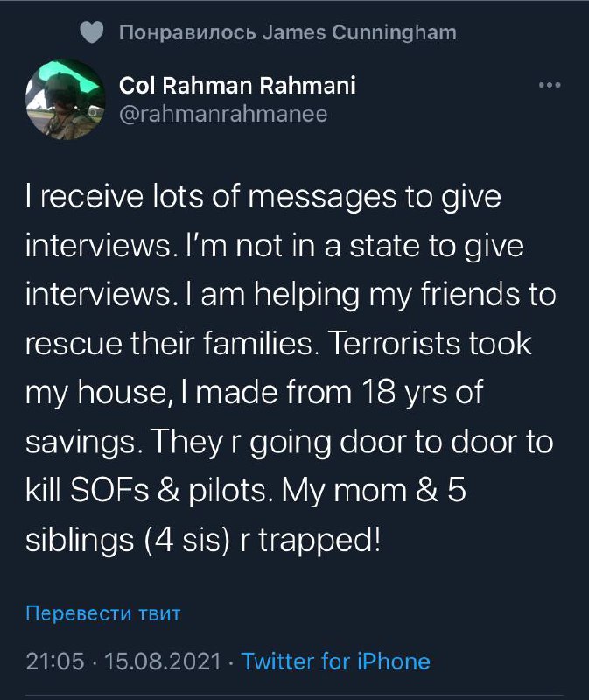Open the Twitter for iPhone source link
The height and width of the screenshot is (700, 589).
click(x=335, y=661)
